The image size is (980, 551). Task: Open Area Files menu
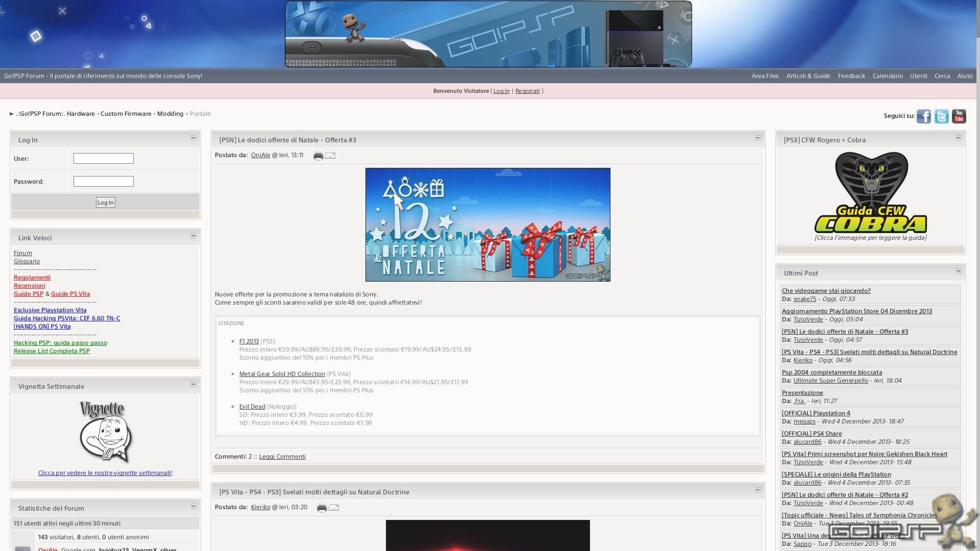(765, 76)
